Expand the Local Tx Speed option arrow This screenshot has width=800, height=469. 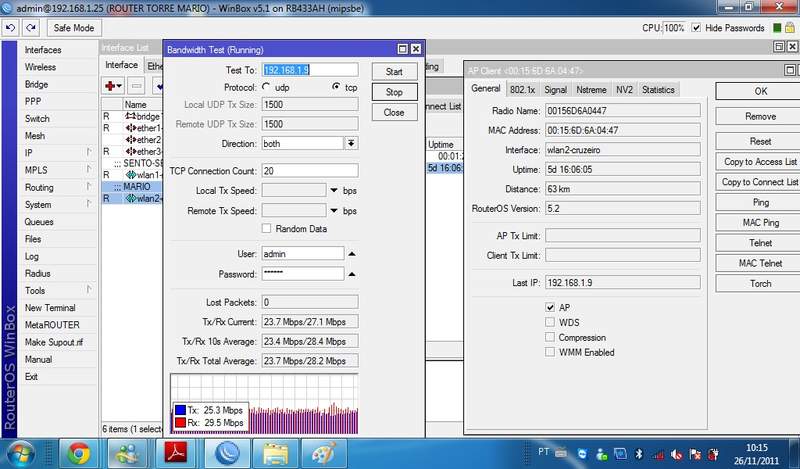point(334,190)
